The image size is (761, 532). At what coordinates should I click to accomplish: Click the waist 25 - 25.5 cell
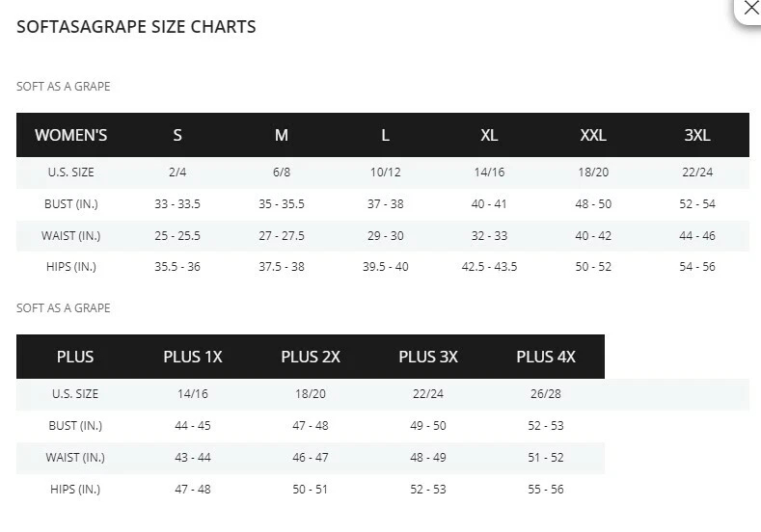[177, 236]
